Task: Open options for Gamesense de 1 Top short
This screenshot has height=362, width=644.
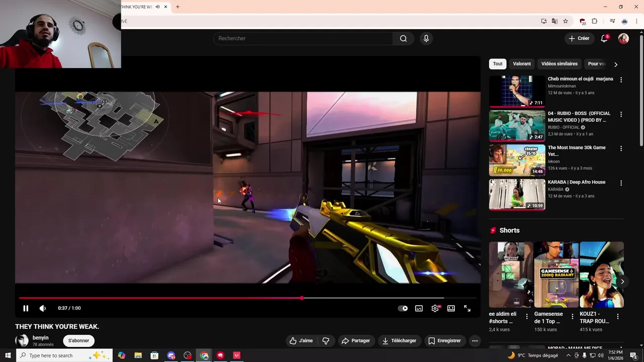Action: (572, 317)
